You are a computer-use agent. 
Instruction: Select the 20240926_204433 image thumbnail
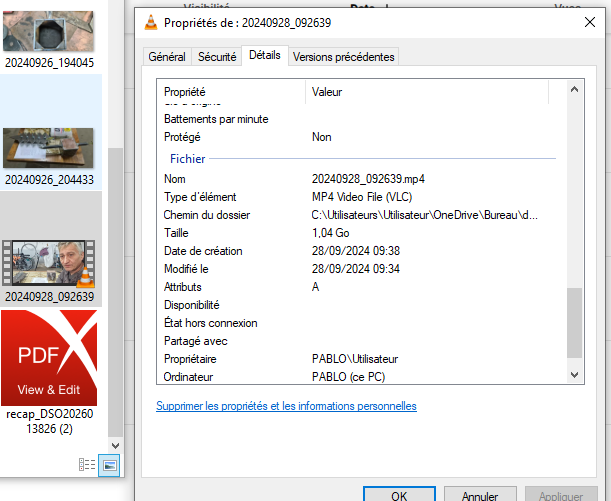coord(48,148)
